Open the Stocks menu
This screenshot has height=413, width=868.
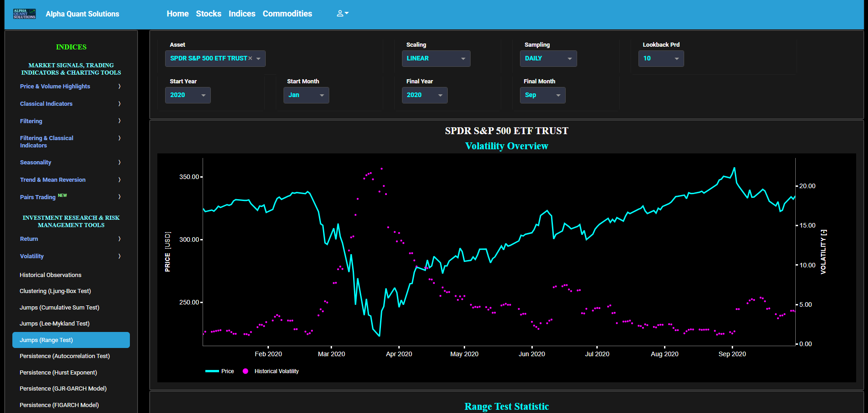tap(209, 14)
